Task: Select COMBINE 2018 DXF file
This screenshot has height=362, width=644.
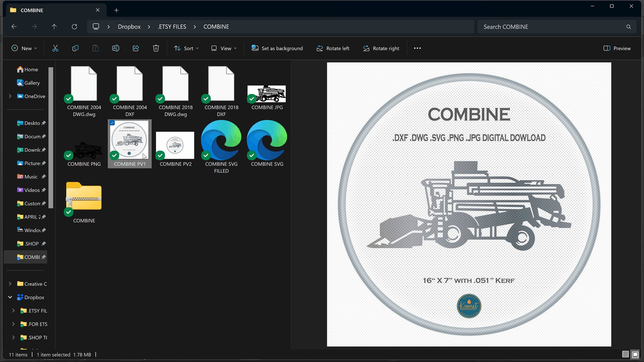Action: (221, 91)
